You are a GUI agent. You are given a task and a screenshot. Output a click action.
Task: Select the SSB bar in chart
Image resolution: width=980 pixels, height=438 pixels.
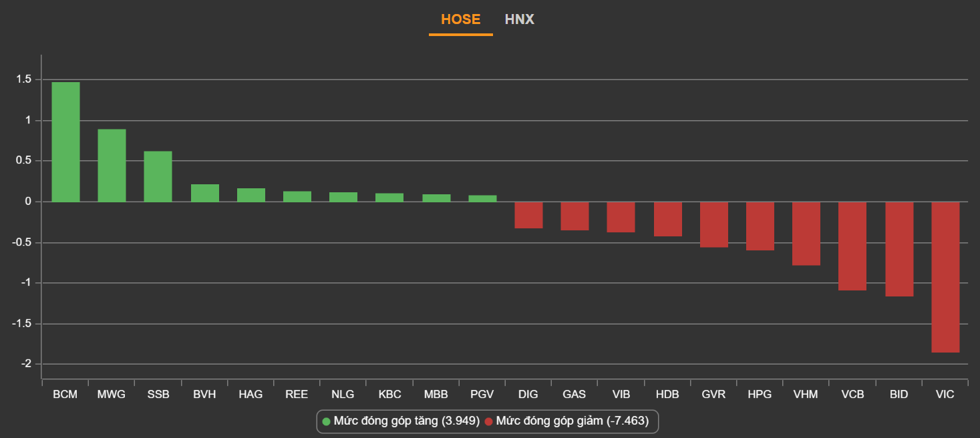click(158, 176)
